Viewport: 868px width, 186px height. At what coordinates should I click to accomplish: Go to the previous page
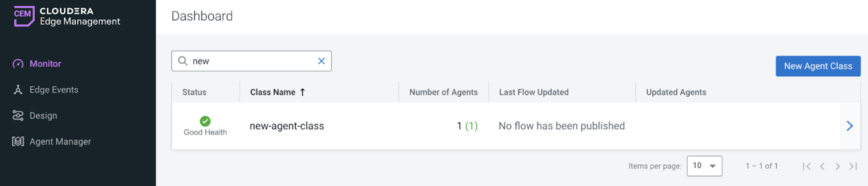coord(822,166)
